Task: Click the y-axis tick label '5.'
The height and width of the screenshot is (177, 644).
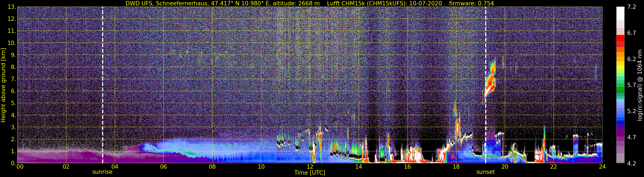Action: point(13,103)
